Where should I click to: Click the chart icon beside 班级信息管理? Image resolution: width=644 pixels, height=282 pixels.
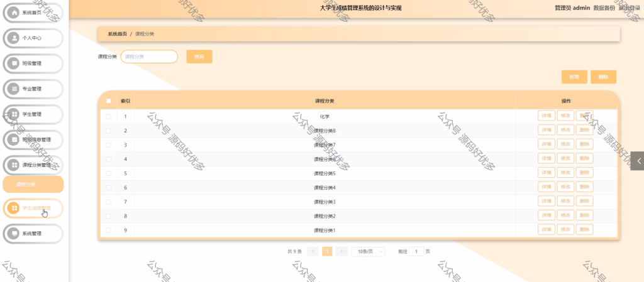14,140
